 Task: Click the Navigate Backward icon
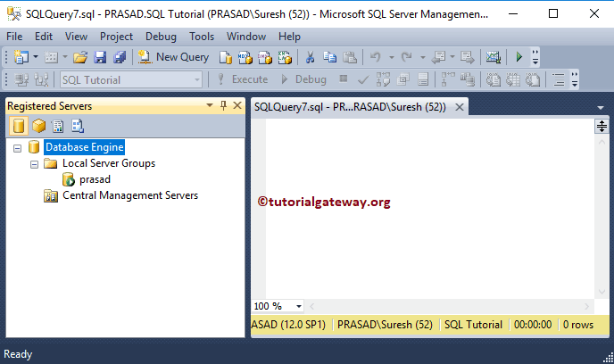click(x=438, y=57)
